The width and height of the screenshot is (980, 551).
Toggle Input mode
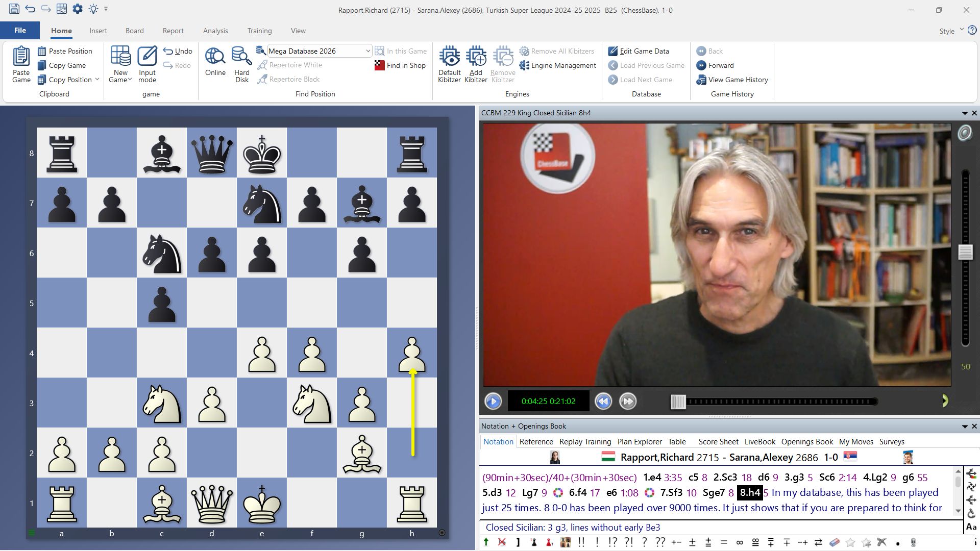pyautogui.click(x=147, y=64)
